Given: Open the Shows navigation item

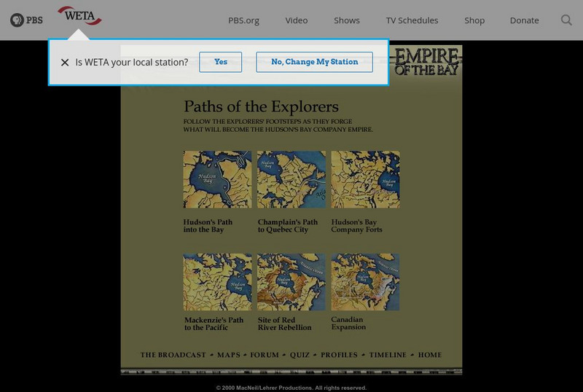Looking at the screenshot, I should point(347,20).
